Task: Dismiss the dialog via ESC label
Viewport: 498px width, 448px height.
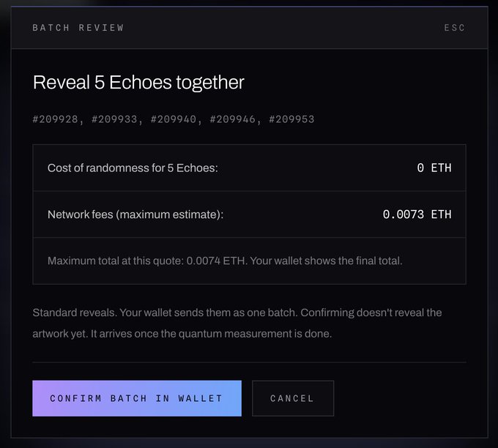Action: click(x=455, y=28)
